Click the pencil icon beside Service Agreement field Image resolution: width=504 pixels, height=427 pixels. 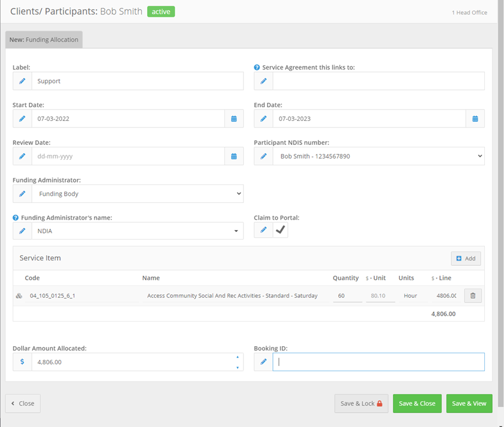263,81
